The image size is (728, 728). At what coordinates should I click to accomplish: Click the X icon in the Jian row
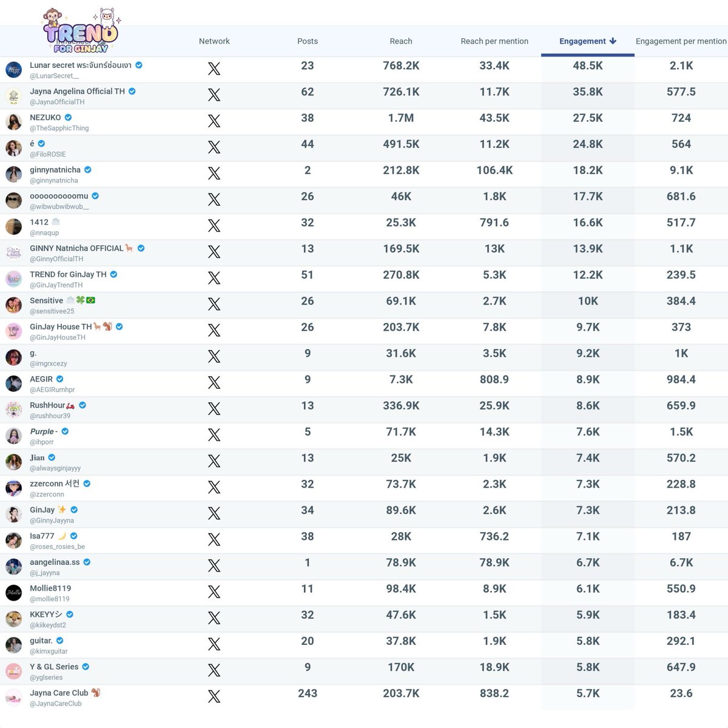214,461
